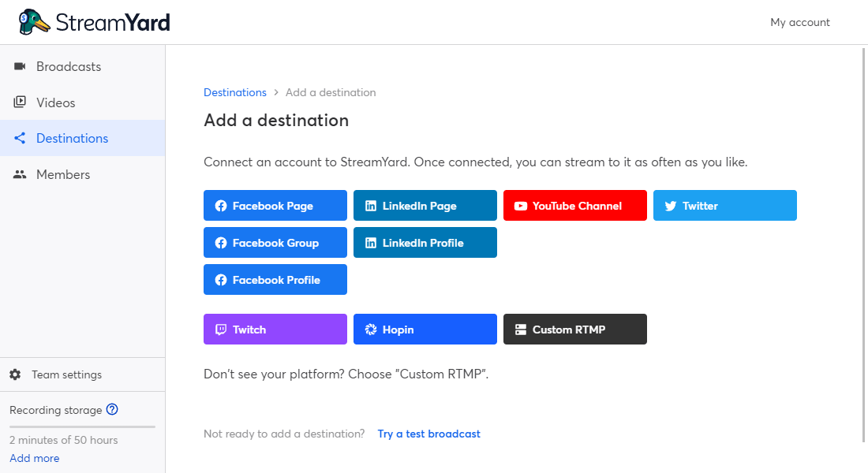This screenshot has width=868, height=473.
Task: Click the Broadcasts camera icon in sidebar
Action: [20, 66]
